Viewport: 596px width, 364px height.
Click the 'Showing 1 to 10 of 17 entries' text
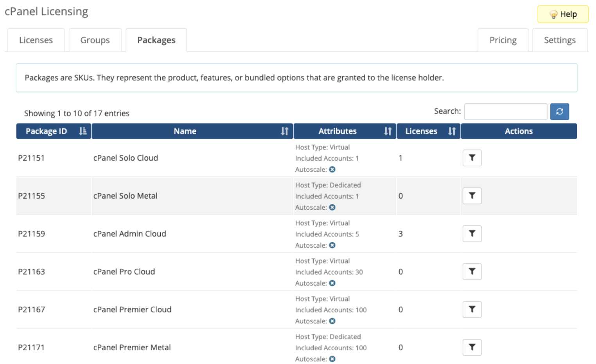(77, 113)
